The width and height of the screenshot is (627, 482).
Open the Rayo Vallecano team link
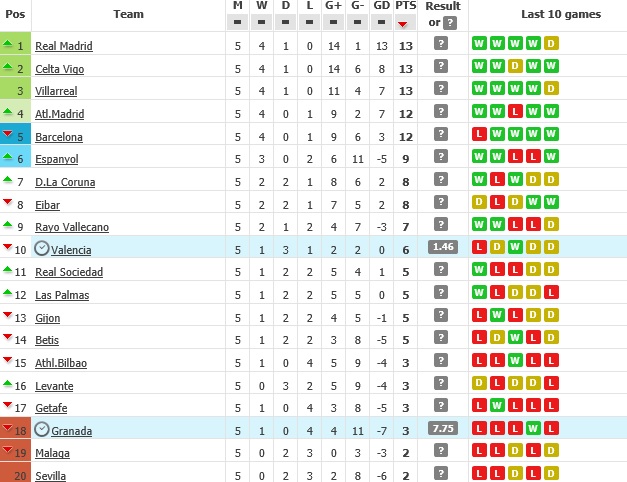[x=71, y=227]
